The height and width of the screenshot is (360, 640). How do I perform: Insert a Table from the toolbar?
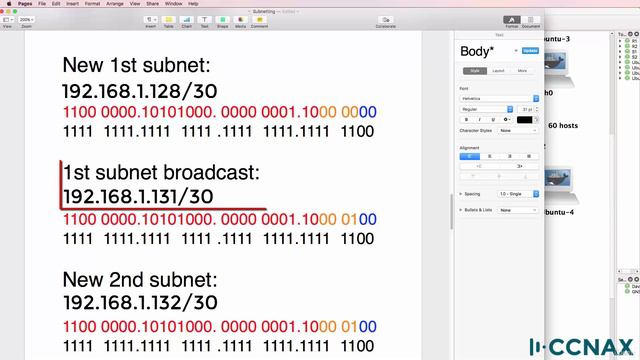tap(169, 20)
